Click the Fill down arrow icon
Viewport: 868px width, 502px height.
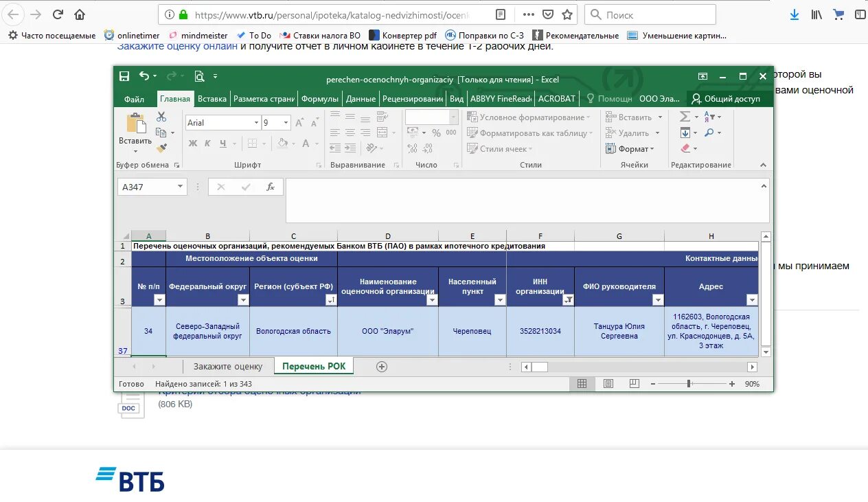(x=685, y=133)
